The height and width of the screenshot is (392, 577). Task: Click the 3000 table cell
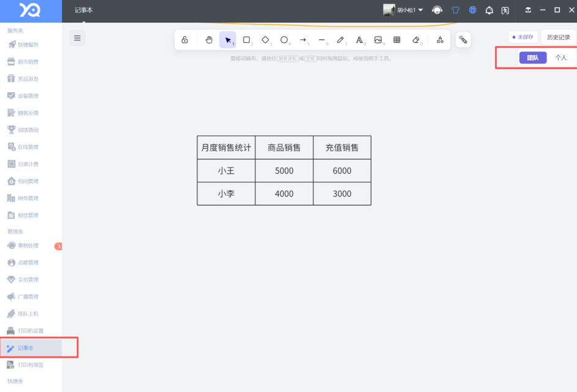tap(342, 194)
